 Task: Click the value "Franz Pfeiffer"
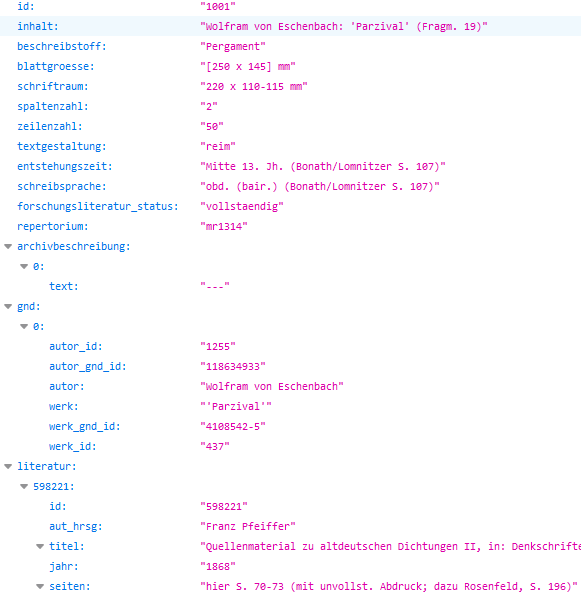click(x=248, y=527)
